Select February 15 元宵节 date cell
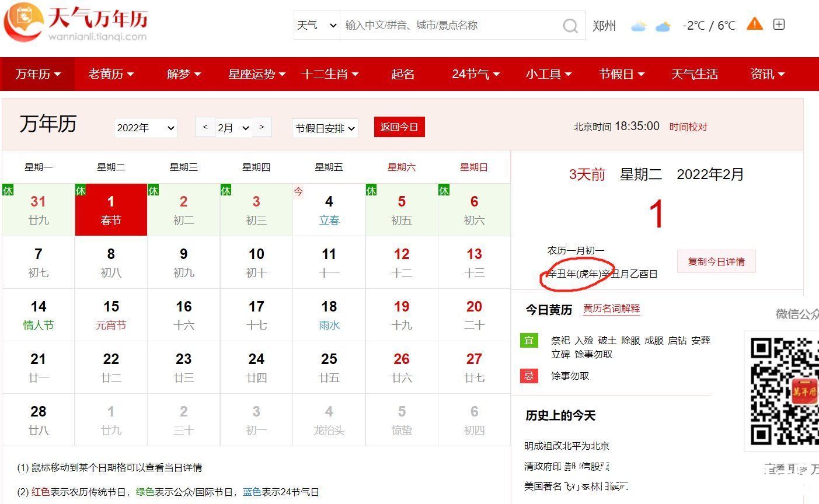 111,315
